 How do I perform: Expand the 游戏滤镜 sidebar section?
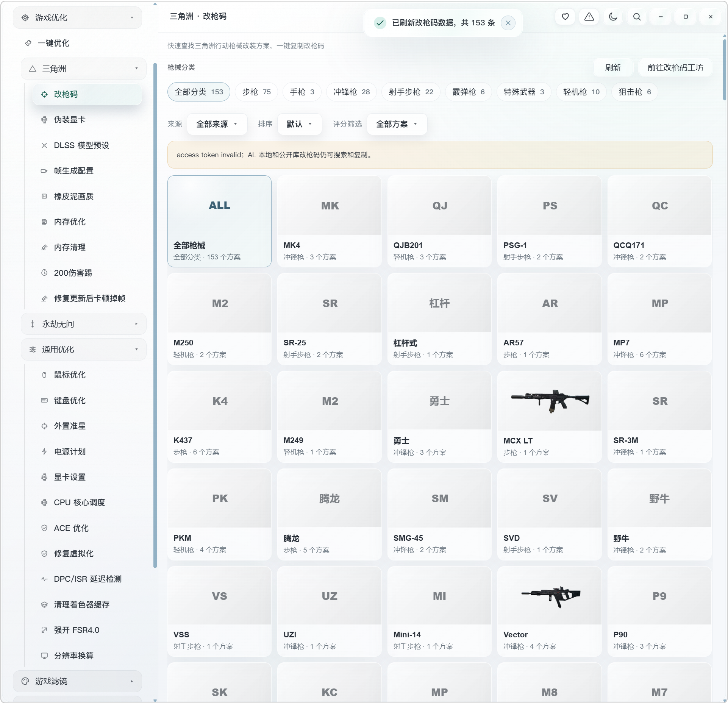tap(78, 681)
